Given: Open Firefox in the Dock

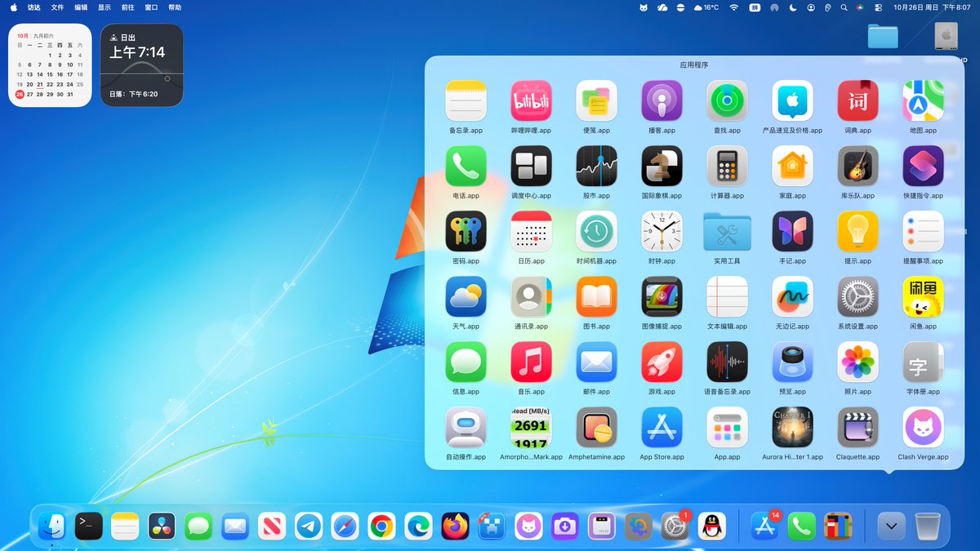Looking at the screenshot, I should click(455, 527).
